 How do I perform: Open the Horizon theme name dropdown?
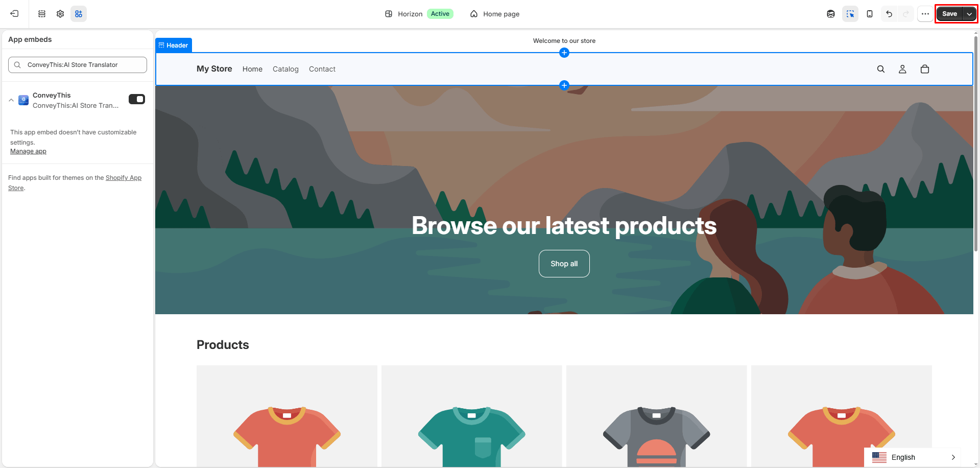pyautogui.click(x=410, y=14)
